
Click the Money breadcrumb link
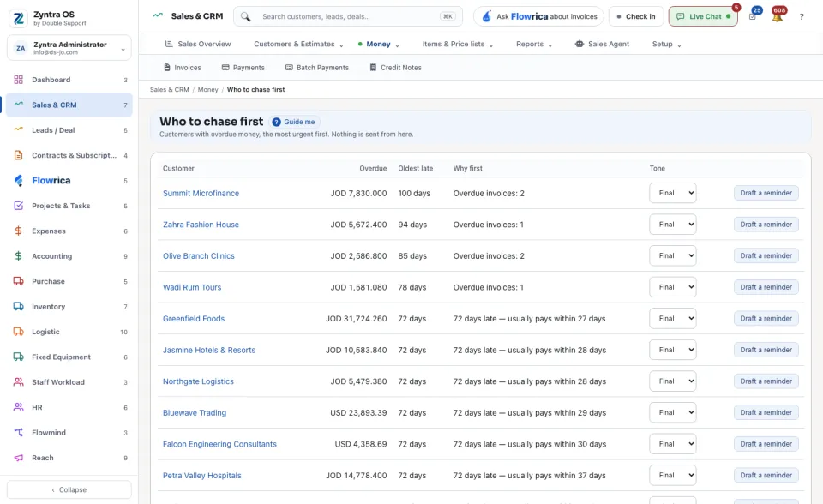coord(207,90)
